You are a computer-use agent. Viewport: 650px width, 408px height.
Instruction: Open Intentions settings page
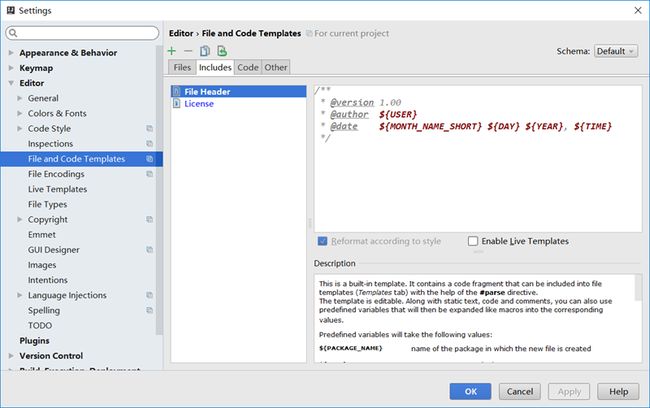(48, 280)
